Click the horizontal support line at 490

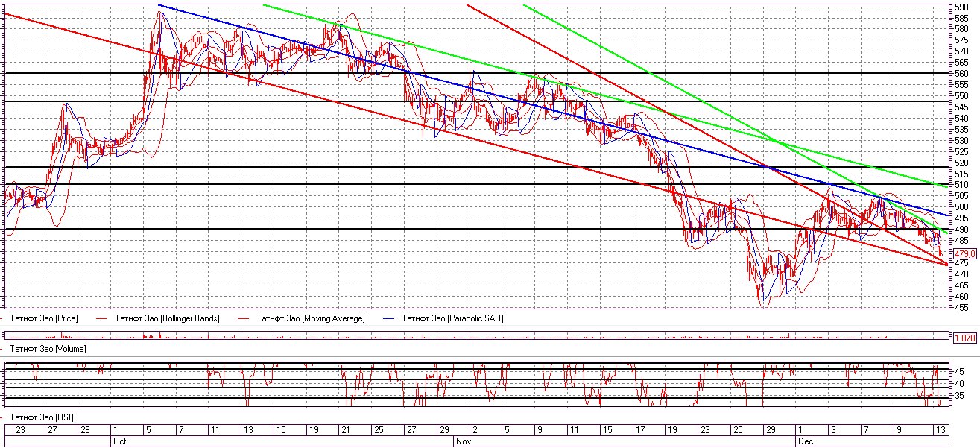coord(477,229)
